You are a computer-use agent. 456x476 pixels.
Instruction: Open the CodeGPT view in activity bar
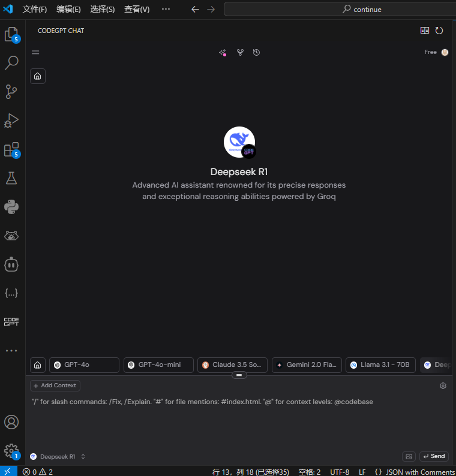pyautogui.click(x=11, y=322)
